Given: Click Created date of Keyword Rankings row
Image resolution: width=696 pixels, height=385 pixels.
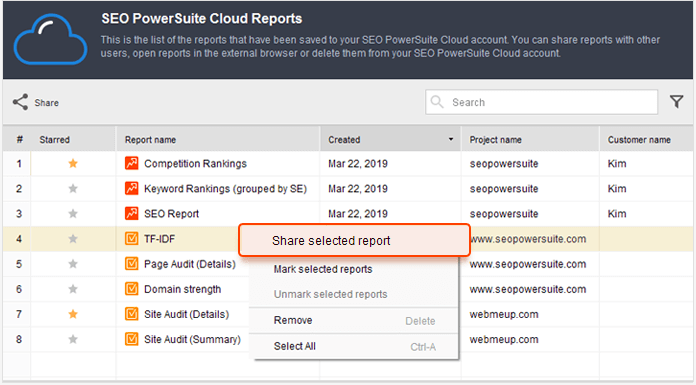Looking at the screenshot, I should pos(358,188).
